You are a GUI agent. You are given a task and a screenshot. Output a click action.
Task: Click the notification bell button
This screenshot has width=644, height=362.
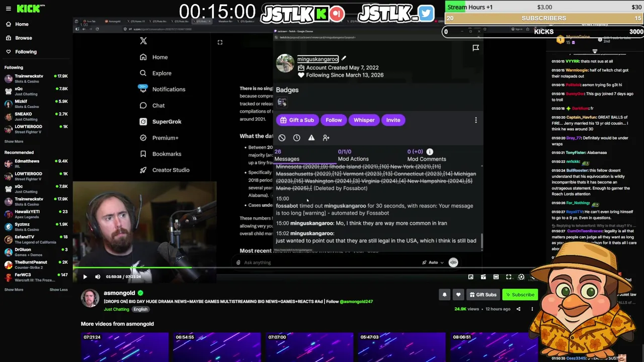[x=444, y=295]
